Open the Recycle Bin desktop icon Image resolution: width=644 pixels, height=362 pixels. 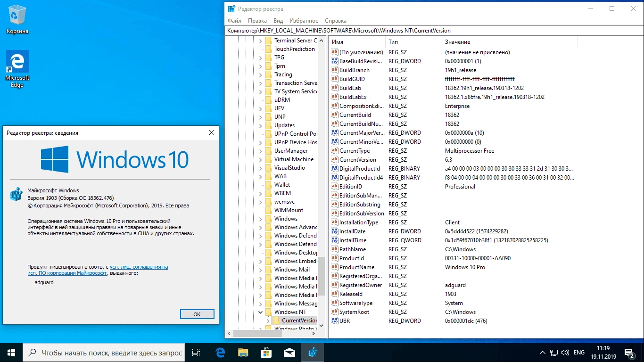[x=17, y=20]
